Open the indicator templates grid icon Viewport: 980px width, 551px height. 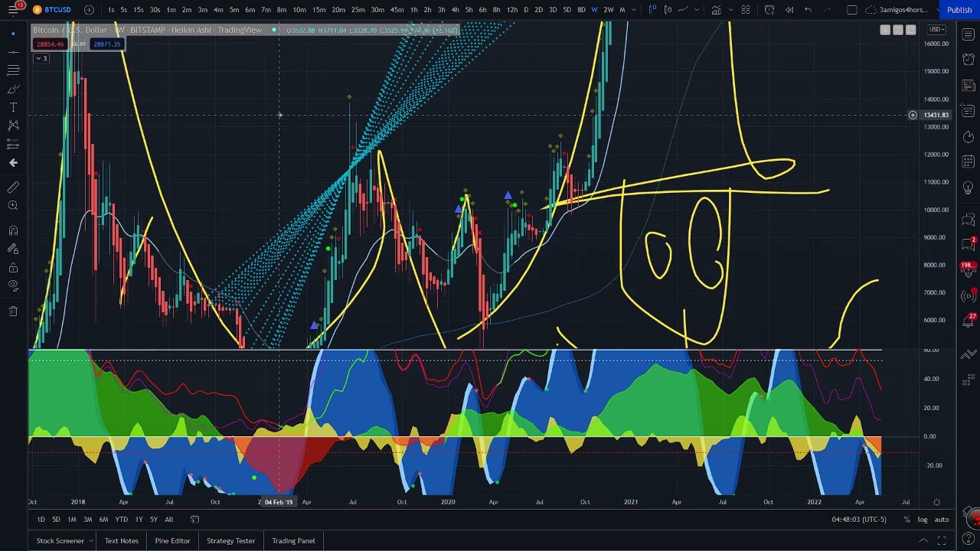click(746, 10)
